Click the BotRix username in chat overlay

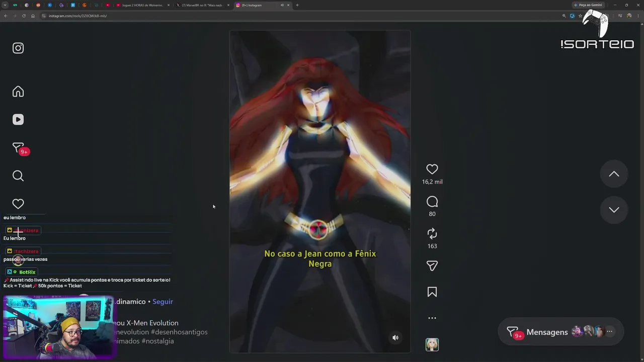27,272
